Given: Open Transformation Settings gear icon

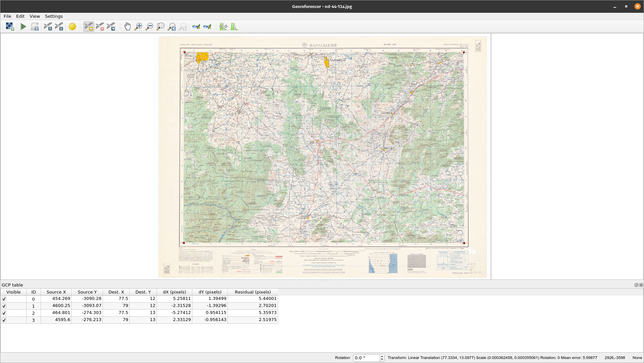Looking at the screenshot, I should 72,27.
